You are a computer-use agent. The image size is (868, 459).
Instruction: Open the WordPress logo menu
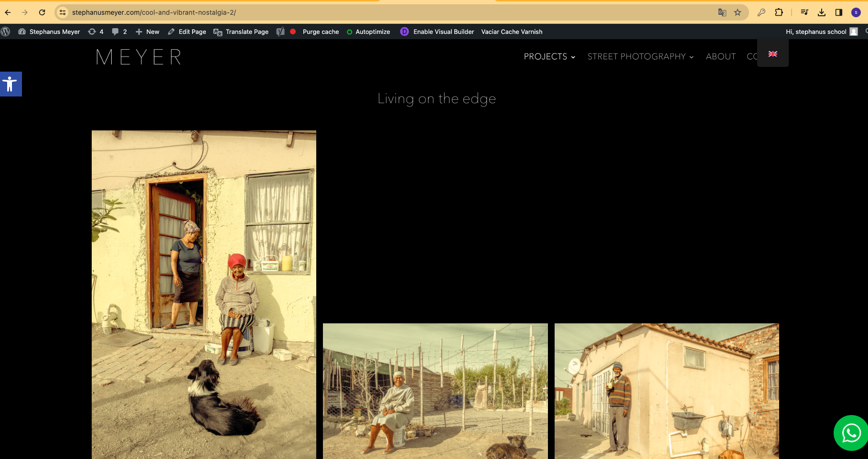tap(6, 32)
